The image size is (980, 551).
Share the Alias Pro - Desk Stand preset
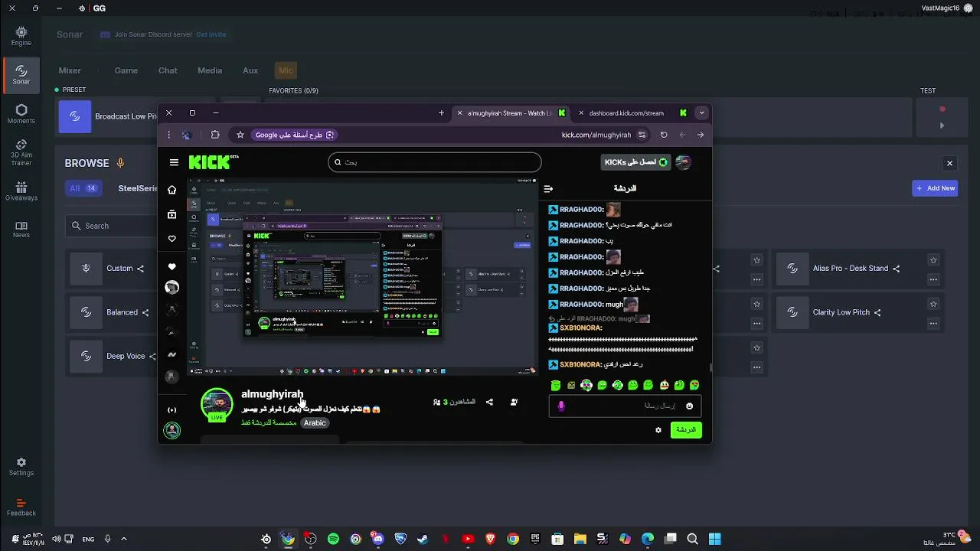896,269
